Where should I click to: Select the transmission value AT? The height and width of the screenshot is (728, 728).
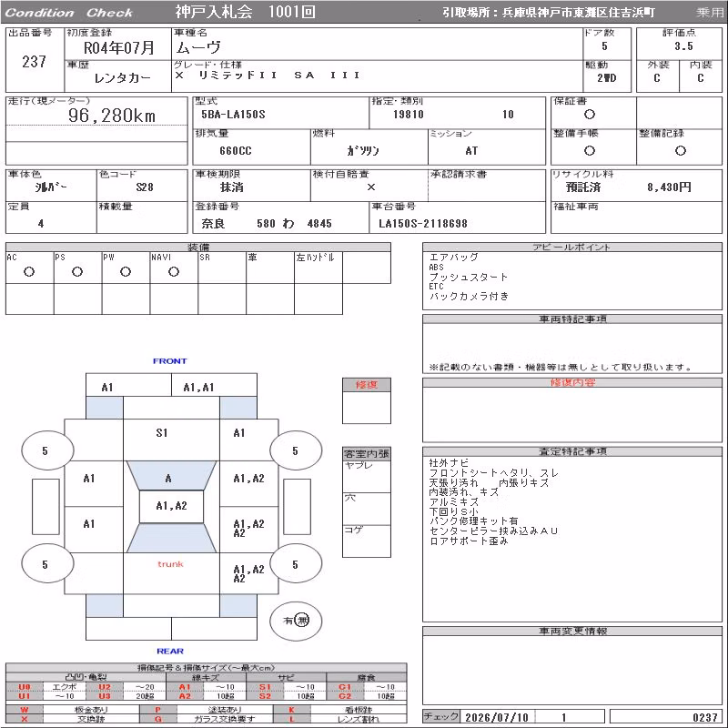tap(471, 151)
